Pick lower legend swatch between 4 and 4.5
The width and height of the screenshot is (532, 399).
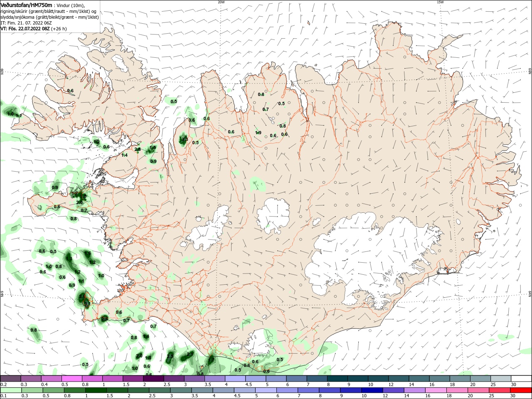(223, 390)
